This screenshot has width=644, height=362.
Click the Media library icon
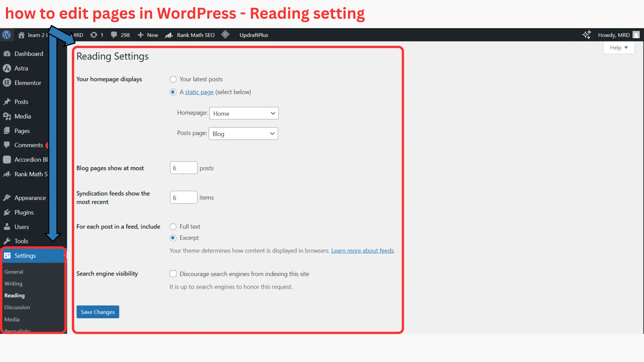coord(7,116)
